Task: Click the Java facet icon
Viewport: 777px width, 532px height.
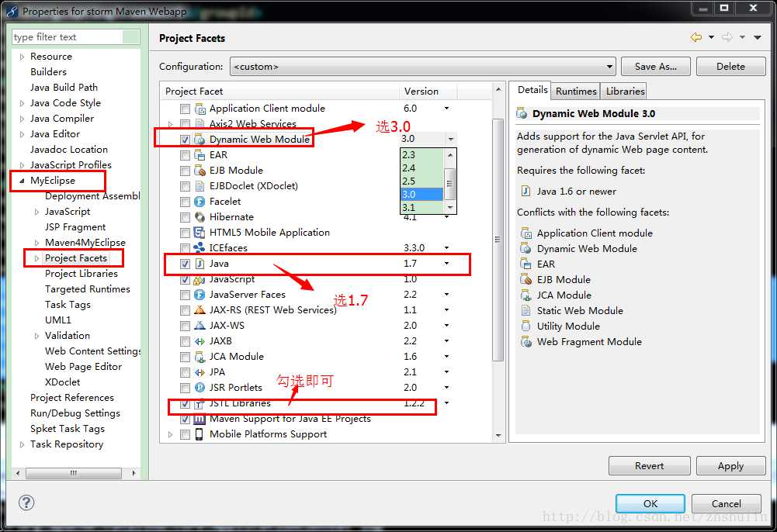Action: [199, 264]
